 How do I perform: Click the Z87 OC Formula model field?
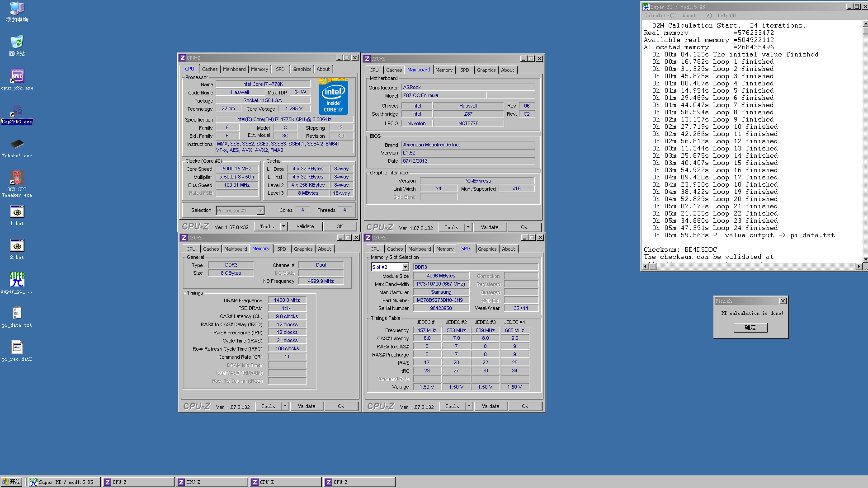tap(443, 95)
